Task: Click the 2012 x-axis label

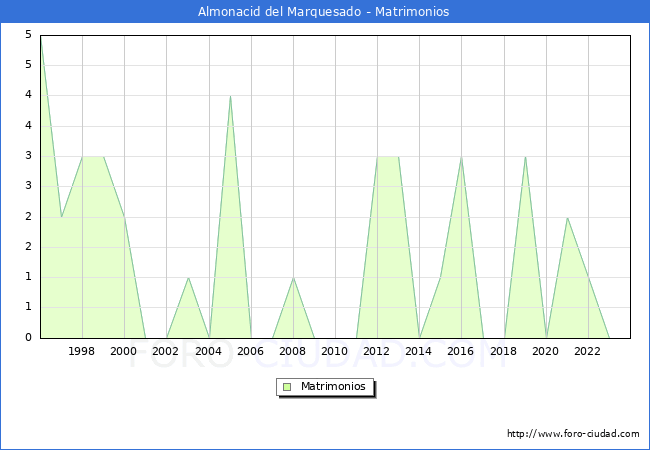Action: [377, 351]
